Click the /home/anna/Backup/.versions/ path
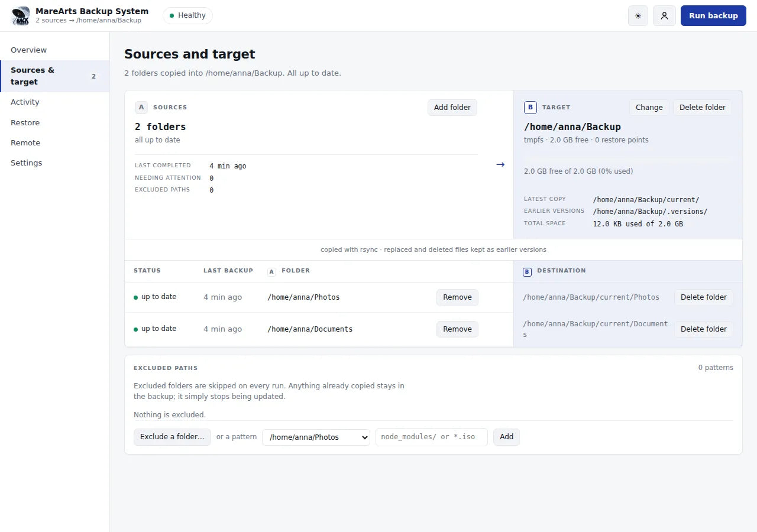 click(650, 212)
